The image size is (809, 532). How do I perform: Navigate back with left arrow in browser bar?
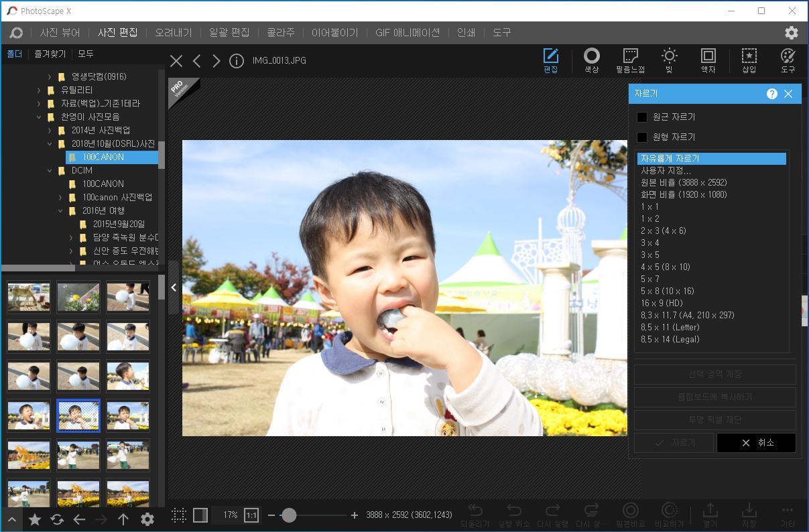(x=79, y=519)
